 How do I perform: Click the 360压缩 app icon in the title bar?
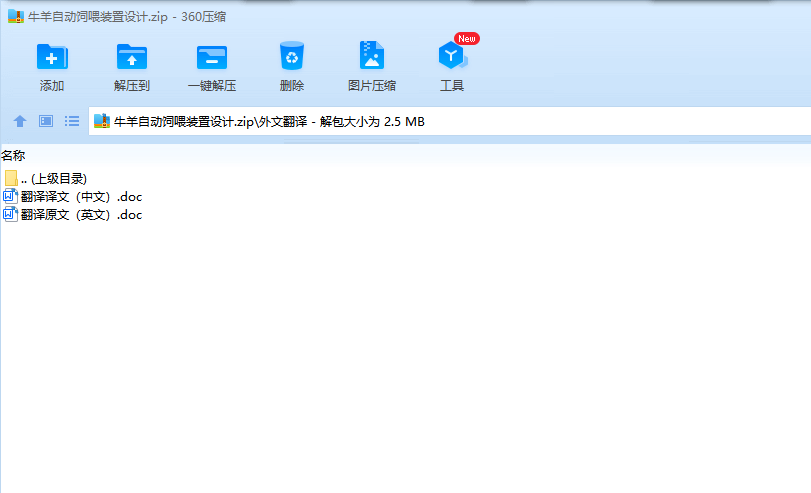(x=16, y=17)
